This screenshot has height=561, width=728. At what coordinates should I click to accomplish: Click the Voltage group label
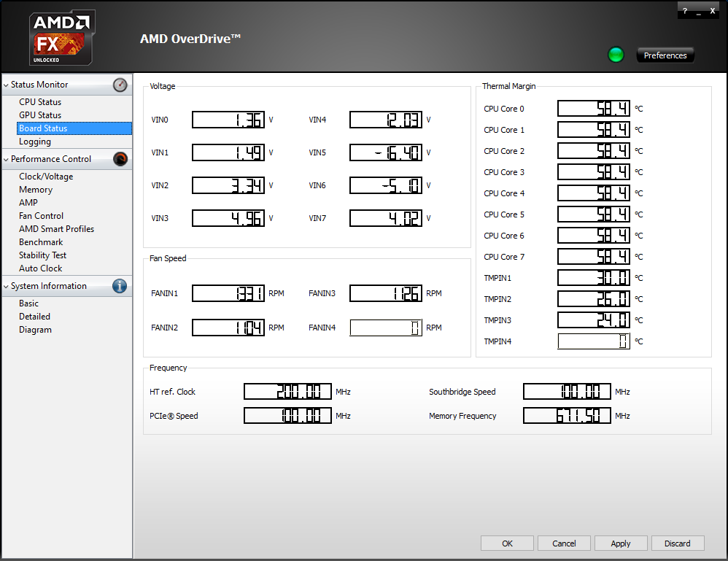tap(163, 86)
